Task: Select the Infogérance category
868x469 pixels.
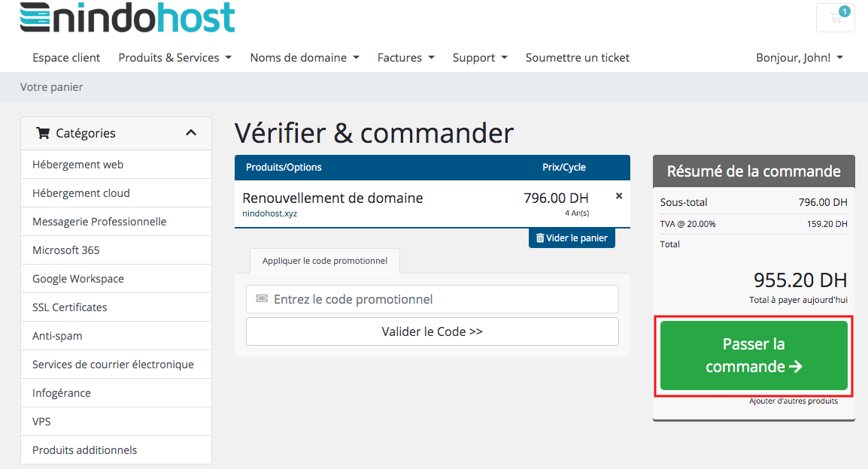Action: 117,393
